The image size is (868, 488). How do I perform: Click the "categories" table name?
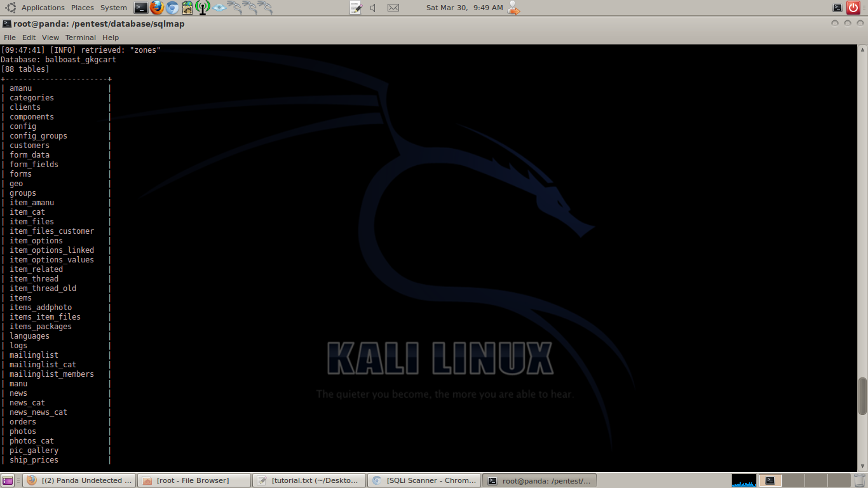tap(32, 98)
